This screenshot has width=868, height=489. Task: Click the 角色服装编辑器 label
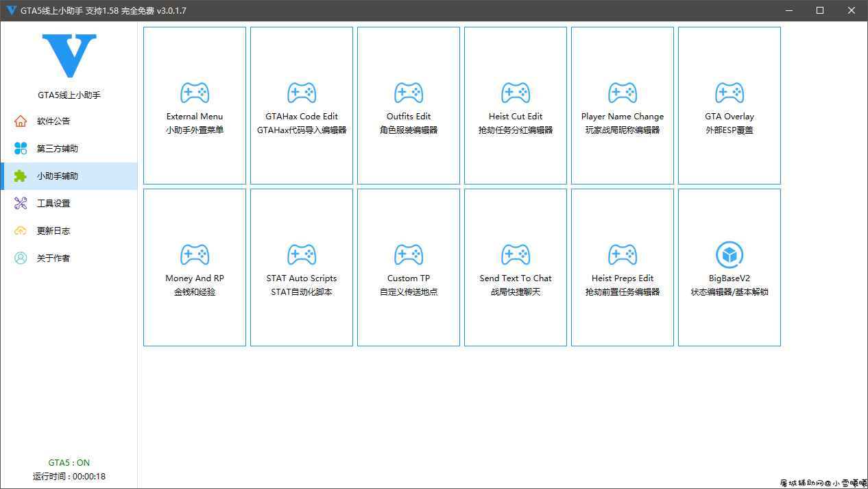coord(409,130)
